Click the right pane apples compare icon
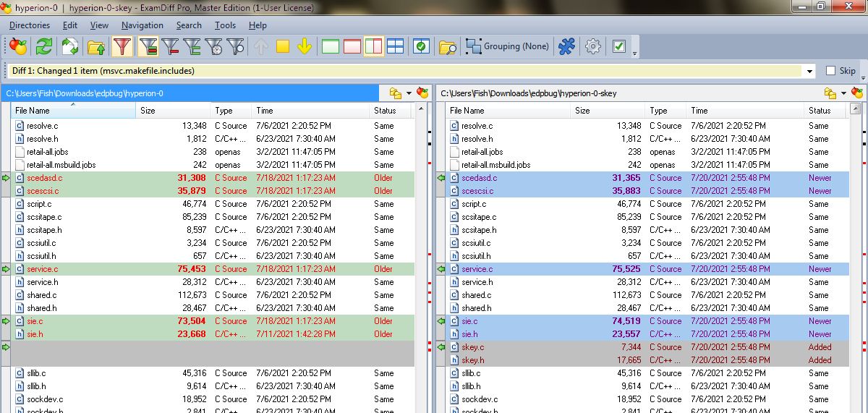Viewport: 868px width, 413px height. (858, 93)
